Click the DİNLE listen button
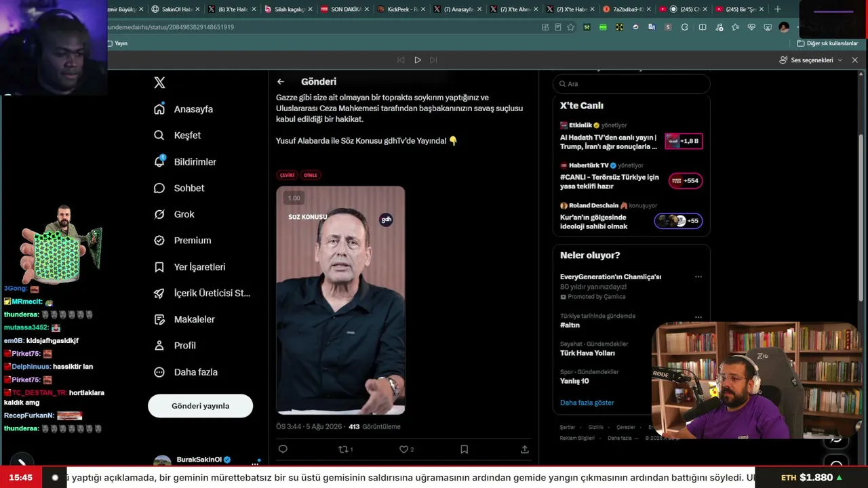868x488 pixels. [x=311, y=175]
